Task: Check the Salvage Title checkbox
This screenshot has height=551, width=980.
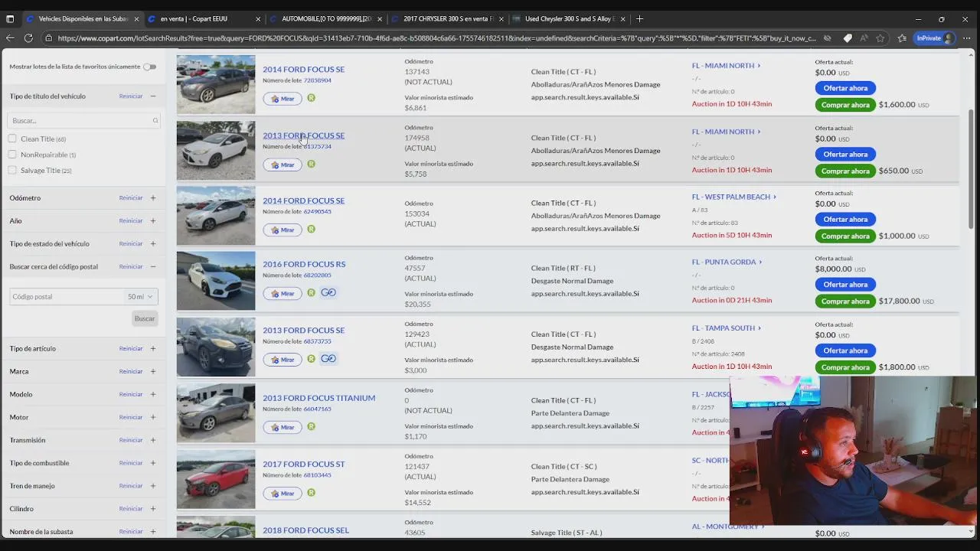Action: click(x=12, y=170)
